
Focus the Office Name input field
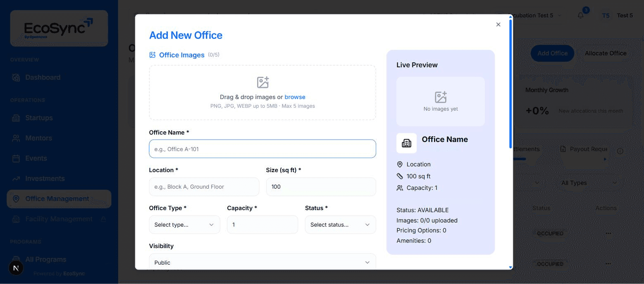[262, 149]
